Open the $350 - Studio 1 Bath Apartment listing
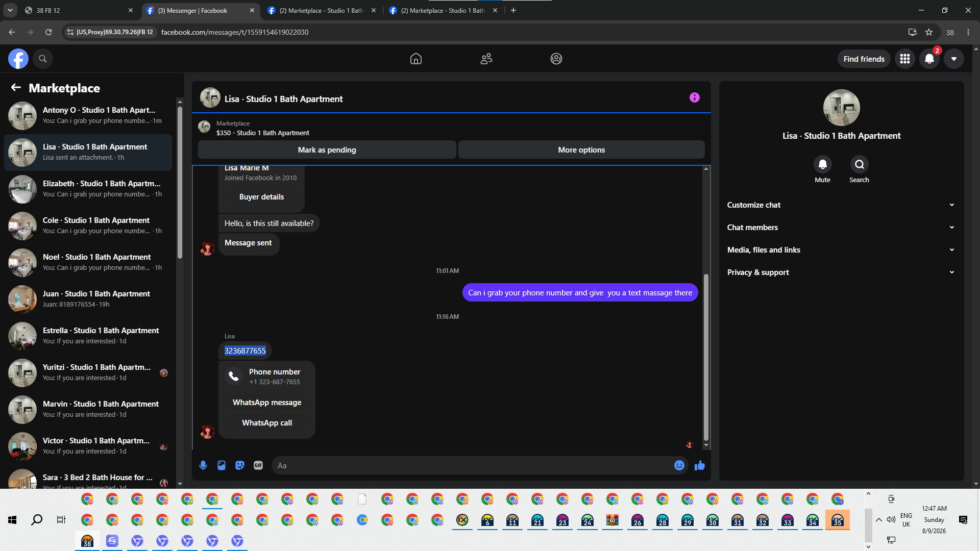The image size is (980, 551). [263, 133]
